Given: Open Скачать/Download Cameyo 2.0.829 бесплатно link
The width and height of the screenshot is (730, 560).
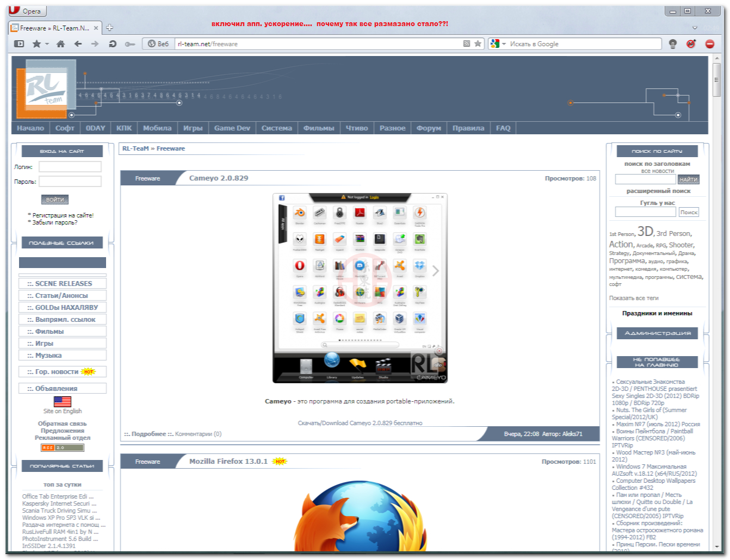Looking at the screenshot, I should (360, 423).
